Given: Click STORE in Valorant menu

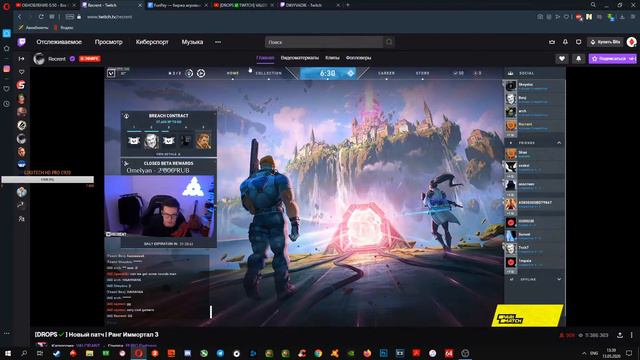Looking at the screenshot, I should [x=422, y=73].
